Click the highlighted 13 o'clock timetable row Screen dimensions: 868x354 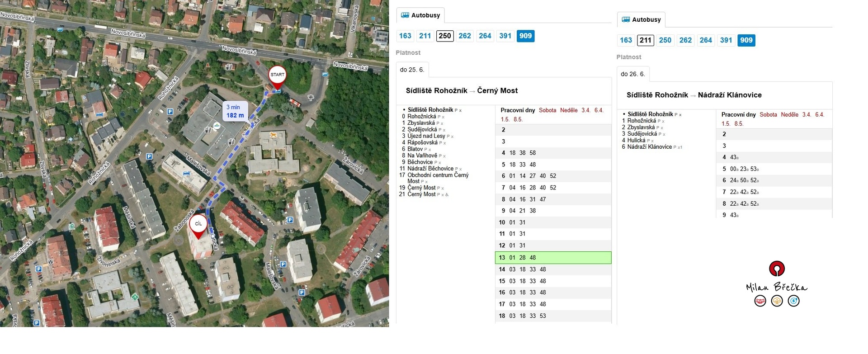(x=553, y=258)
